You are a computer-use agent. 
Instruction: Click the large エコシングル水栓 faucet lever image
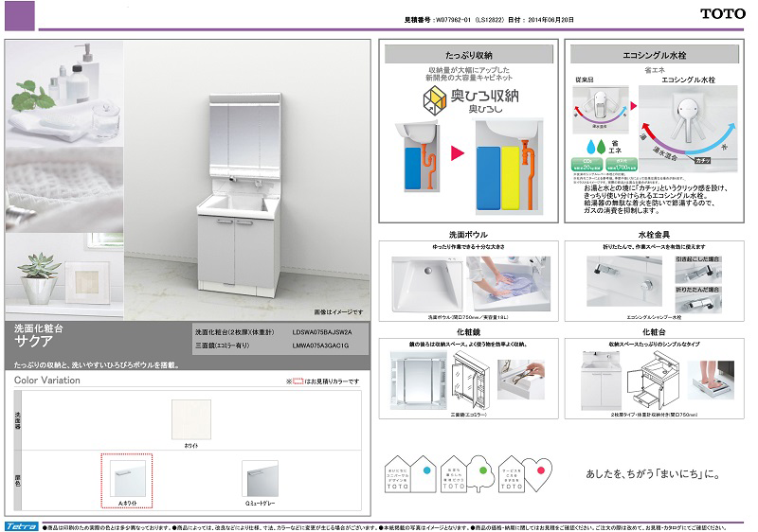pos(688,129)
